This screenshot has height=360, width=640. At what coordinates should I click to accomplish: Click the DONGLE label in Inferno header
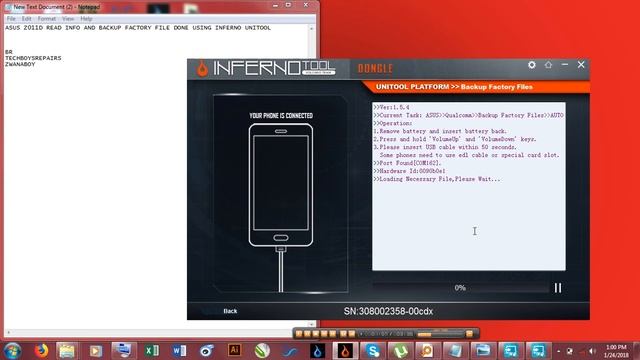(x=375, y=69)
